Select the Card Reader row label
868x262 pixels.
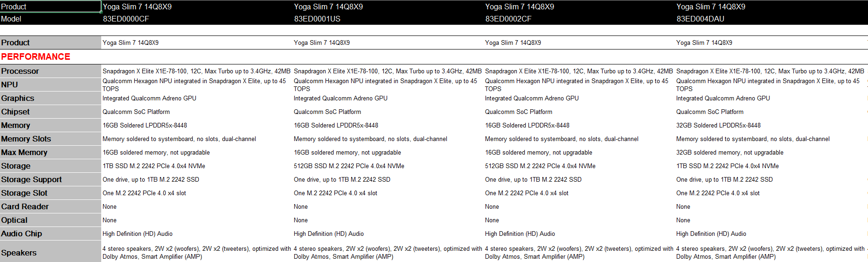[x=25, y=206]
